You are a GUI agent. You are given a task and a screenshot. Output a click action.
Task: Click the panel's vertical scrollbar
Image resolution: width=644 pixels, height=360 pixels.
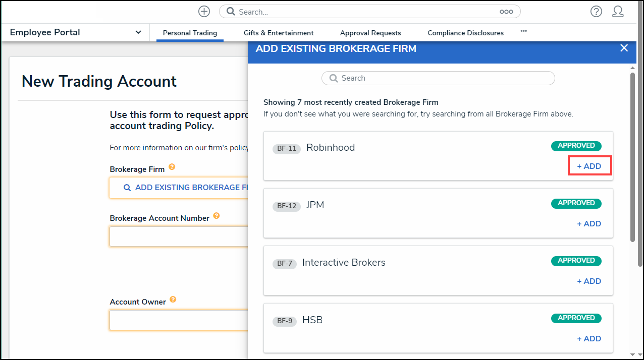(632, 156)
